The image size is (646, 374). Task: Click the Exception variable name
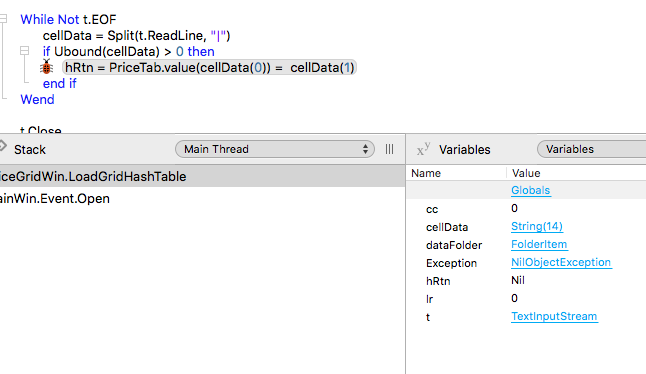pos(452,263)
